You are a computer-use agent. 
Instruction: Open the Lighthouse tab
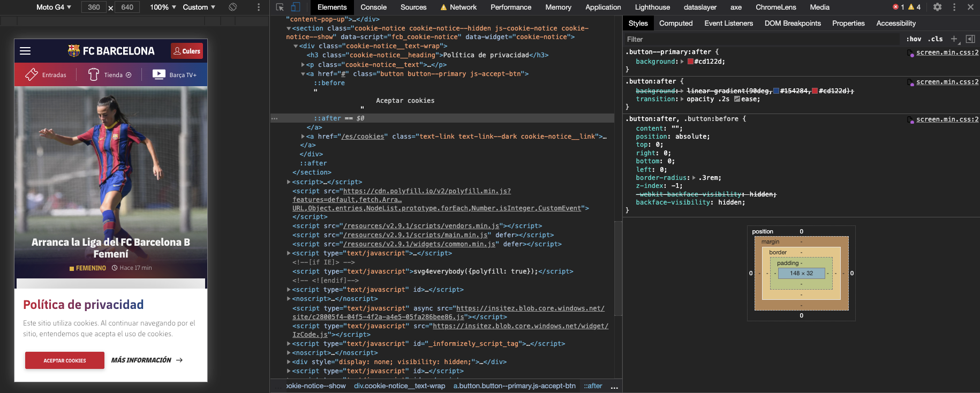pos(652,7)
